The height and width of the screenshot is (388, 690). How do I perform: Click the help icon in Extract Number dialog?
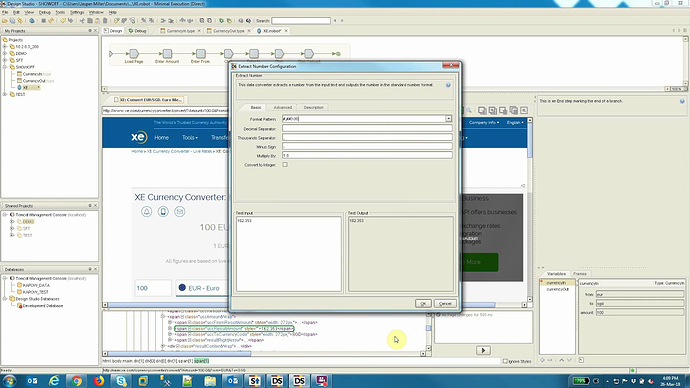point(448,85)
